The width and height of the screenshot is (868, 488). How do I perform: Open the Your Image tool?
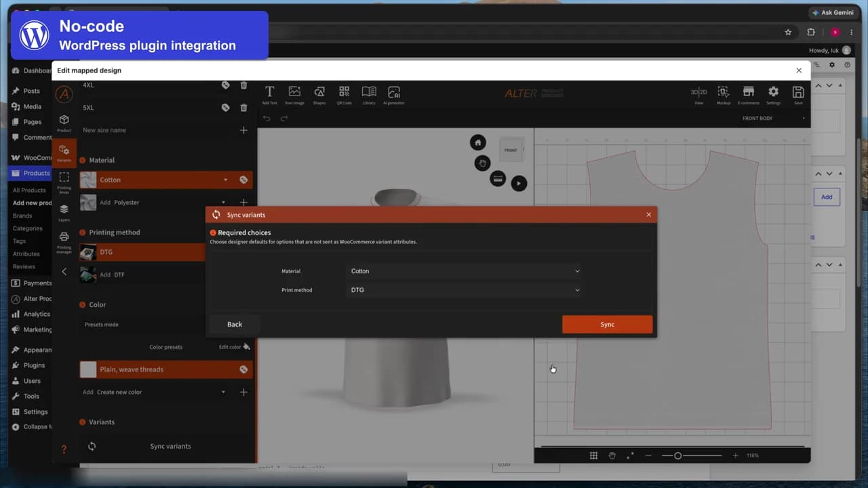(x=294, y=94)
